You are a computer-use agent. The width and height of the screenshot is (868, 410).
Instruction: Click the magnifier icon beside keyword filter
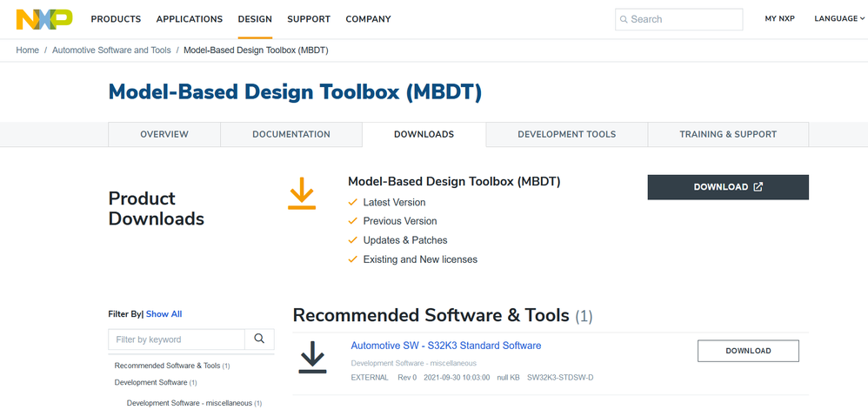pyautogui.click(x=259, y=339)
